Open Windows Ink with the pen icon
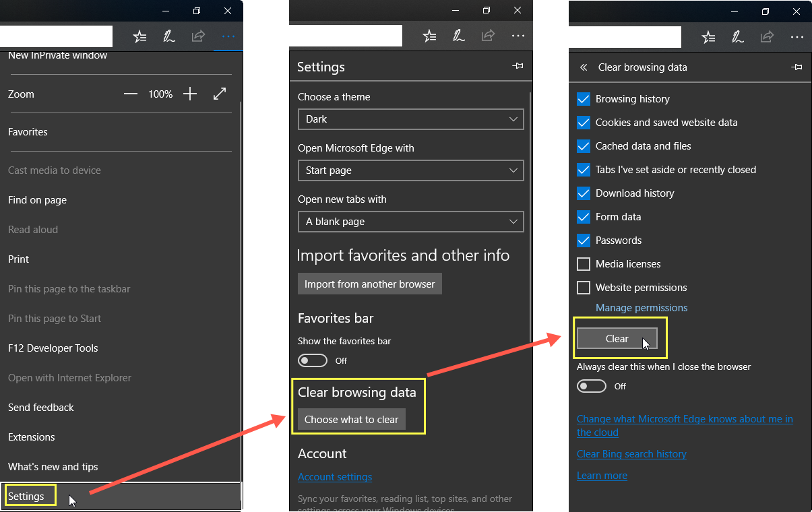Screen dimensions: 812x512 coord(168,36)
